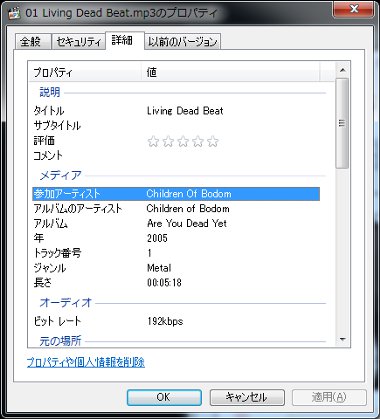
Task: Click the 長さ property label
Action: [43, 283]
